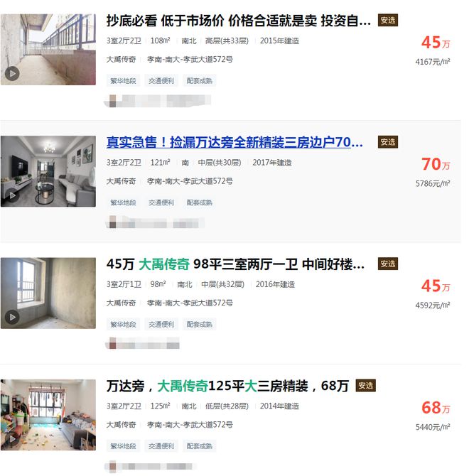Play video on the furnished living room thumbnail
The height and width of the screenshot is (476, 469).
tap(12, 195)
